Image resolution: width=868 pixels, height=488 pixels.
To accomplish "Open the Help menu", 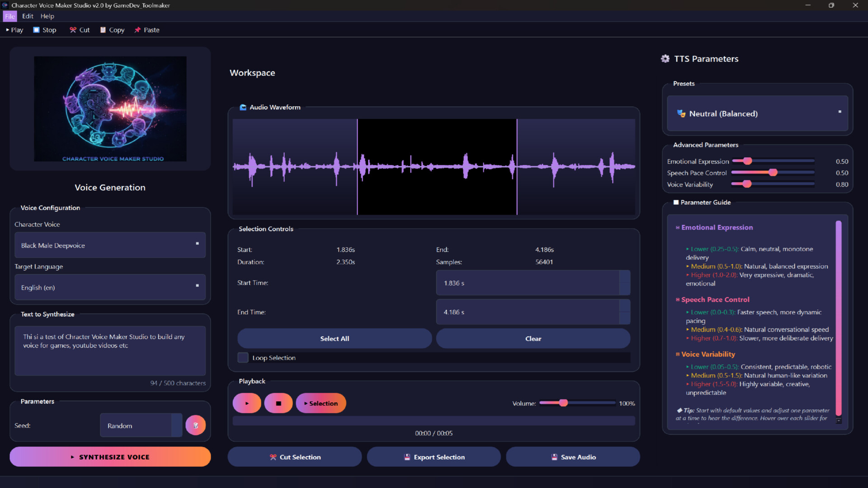I will (47, 16).
